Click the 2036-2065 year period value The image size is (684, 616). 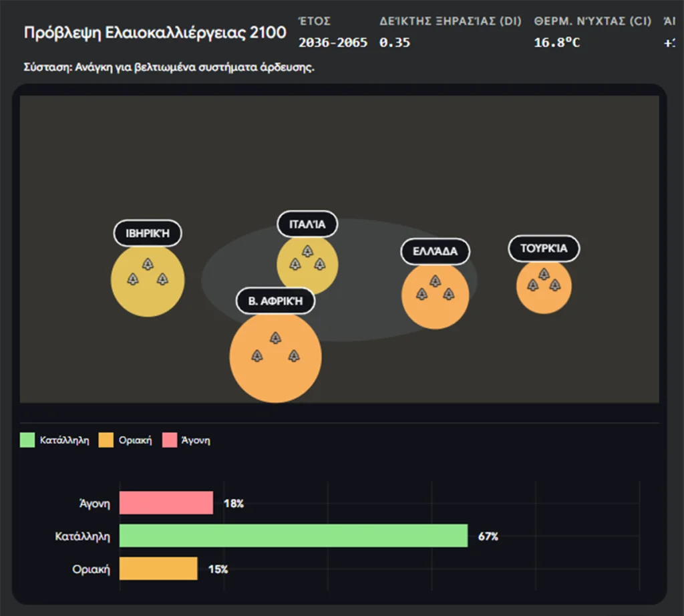click(333, 42)
